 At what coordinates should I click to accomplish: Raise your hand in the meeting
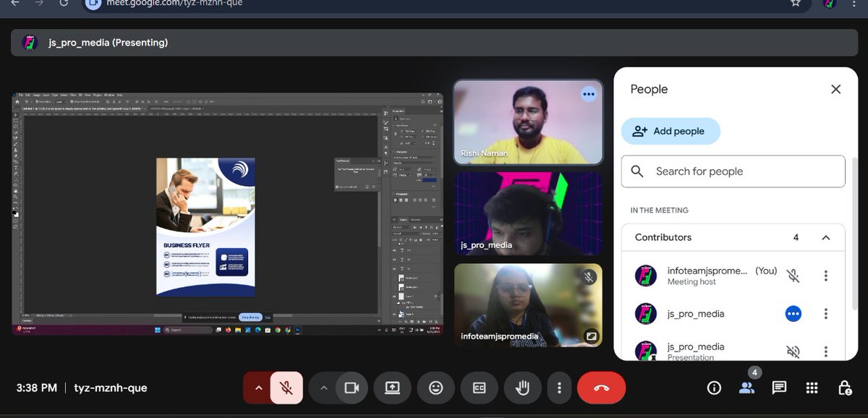pos(522,388)
